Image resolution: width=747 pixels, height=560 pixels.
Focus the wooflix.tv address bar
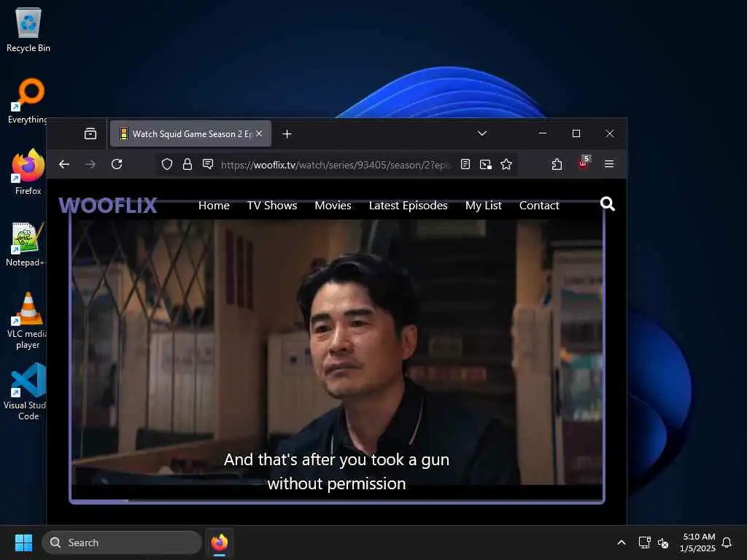pyautogui.click(x=336, y=165)
